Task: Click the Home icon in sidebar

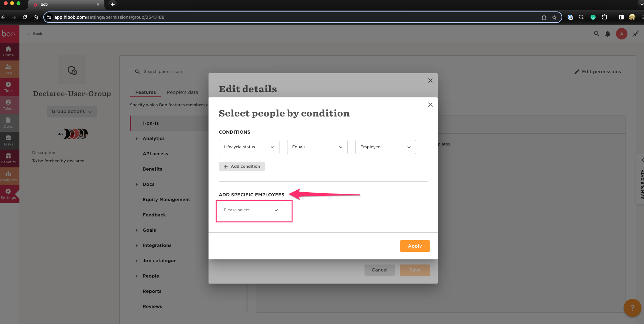Action: (8, 51)
